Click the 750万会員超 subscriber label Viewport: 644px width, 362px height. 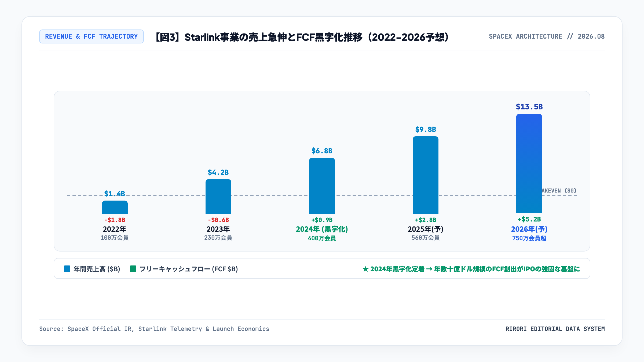point(529,238)
